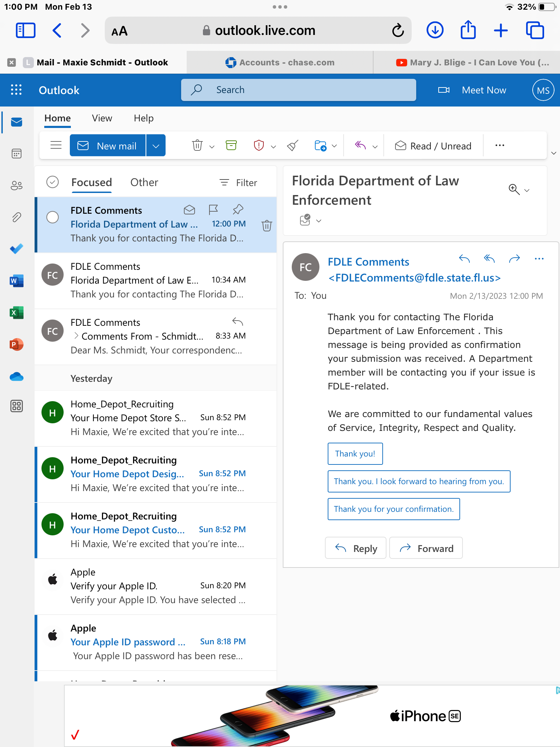Select the 12:00 PM FDLE message circle
Viewport: 560px width, 747px height.
(x=53, y=217)
